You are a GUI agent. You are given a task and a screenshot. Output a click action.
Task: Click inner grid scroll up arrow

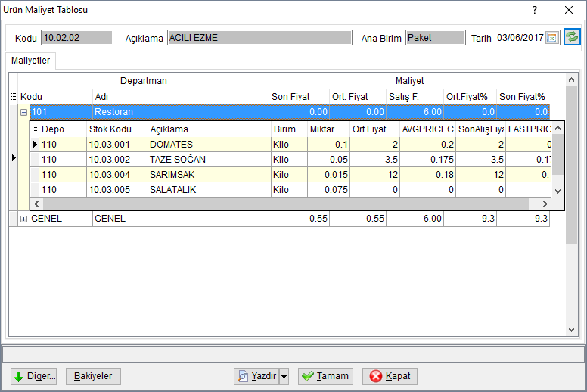point(557,129)
